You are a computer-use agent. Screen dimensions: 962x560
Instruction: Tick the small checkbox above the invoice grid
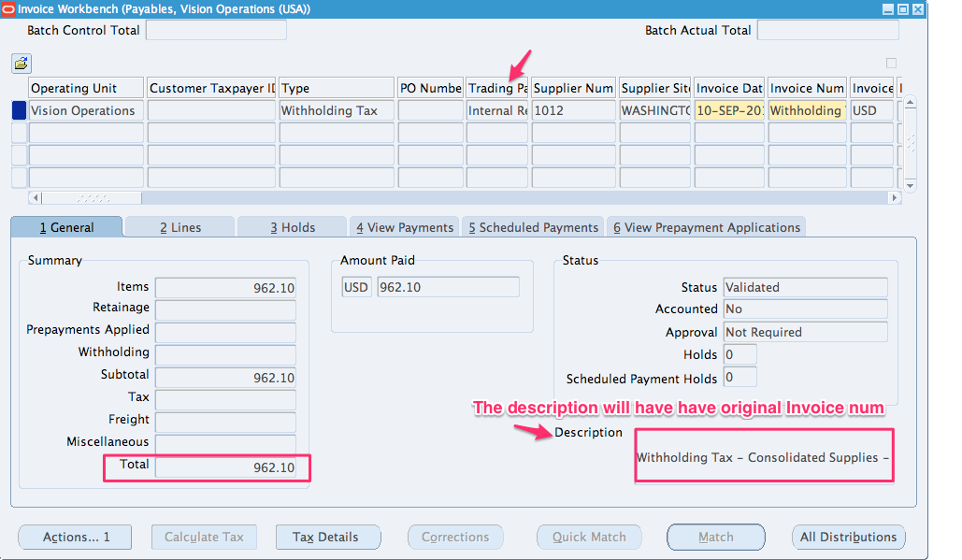tap(892, 64)
